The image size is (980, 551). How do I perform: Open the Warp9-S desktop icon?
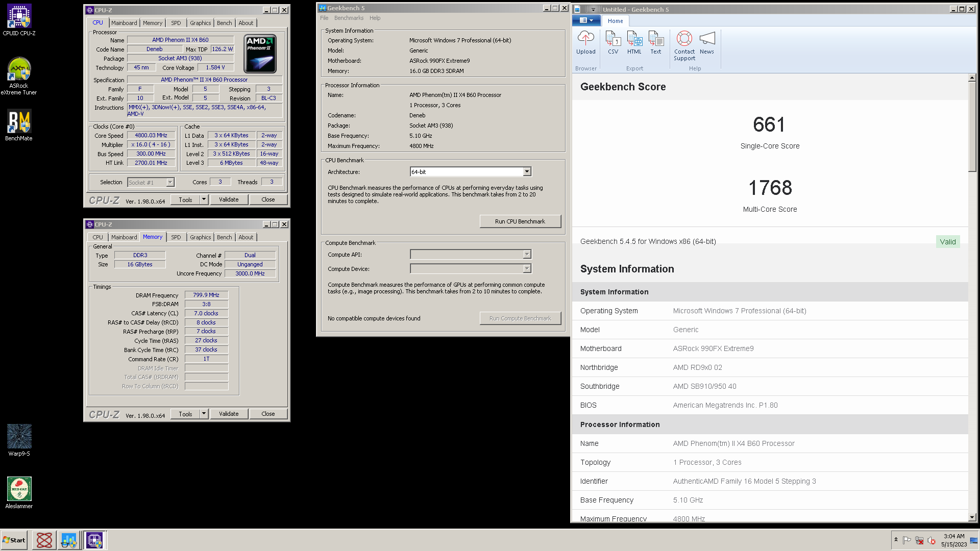19,440
